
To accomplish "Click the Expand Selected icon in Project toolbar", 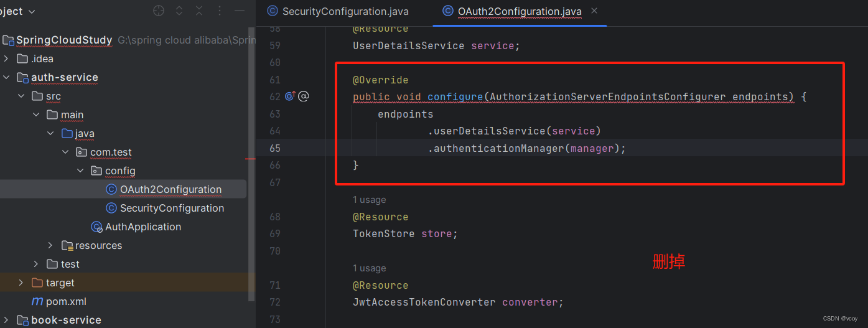I will coord(179,11).
